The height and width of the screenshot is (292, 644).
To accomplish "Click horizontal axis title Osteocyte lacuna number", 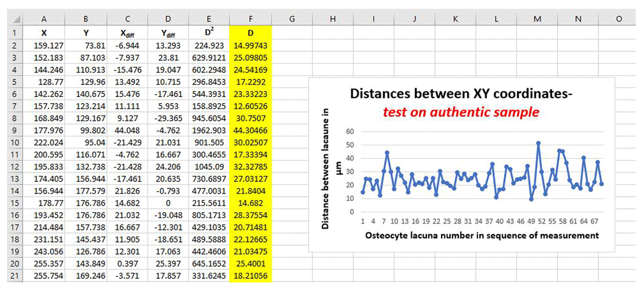I will click(x=482, y=235).
